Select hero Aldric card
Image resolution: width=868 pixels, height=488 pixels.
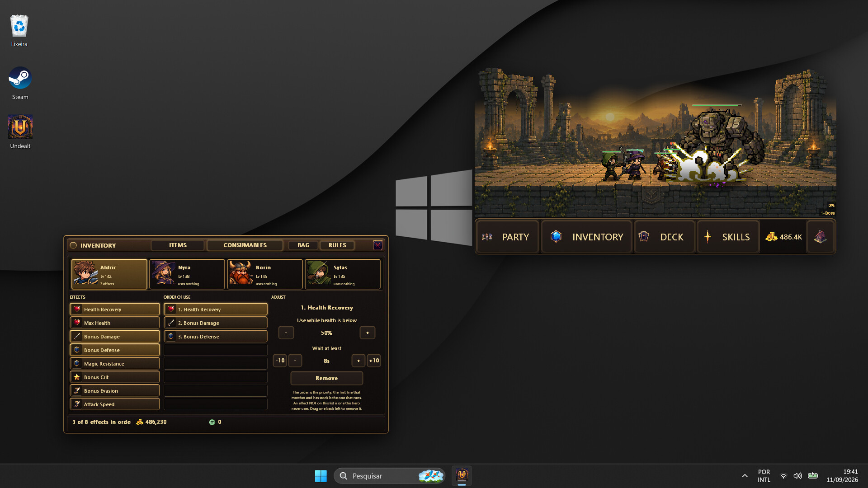coord(109,274)
